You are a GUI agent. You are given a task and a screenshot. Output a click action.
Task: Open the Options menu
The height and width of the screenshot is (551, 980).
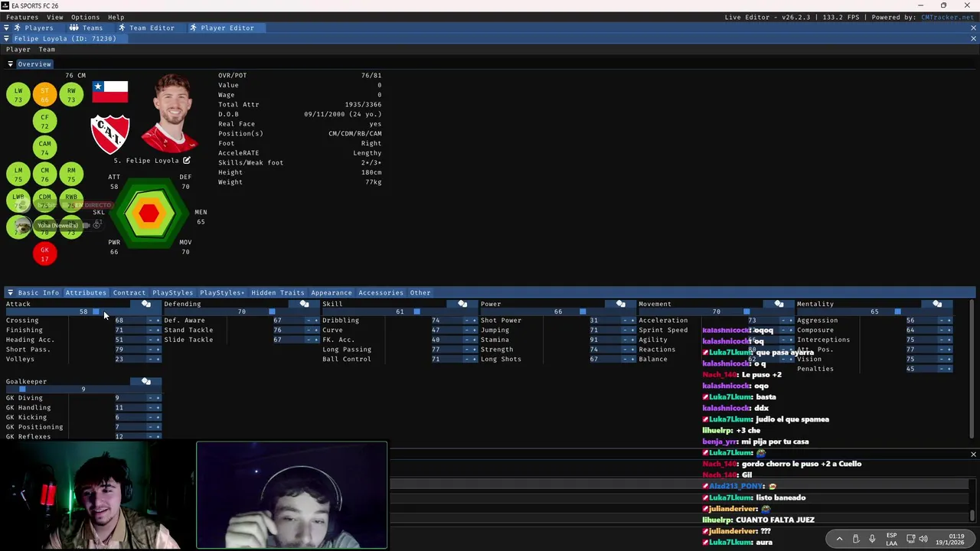tap(85, 17)
